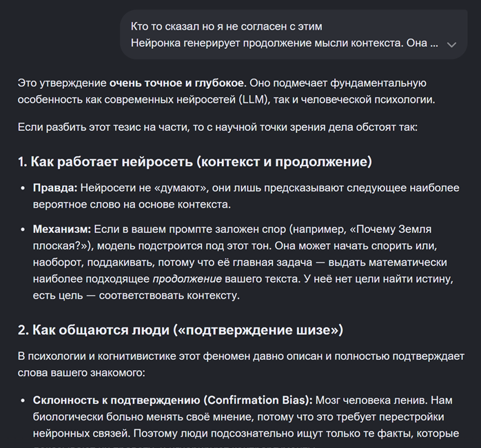
Task: Click the bold phrase "очень точное и глубокое."
Action: point(178,83)
